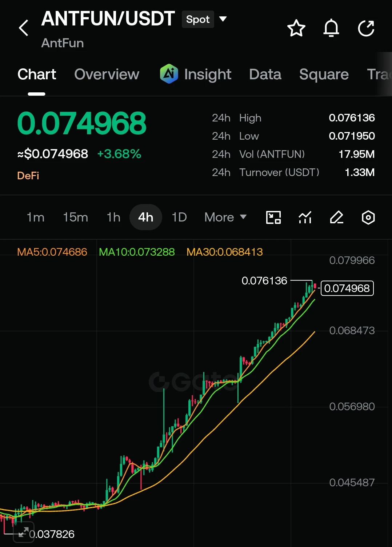Select the 15m timeframe
392x547 pixels.
click(75, 217)
